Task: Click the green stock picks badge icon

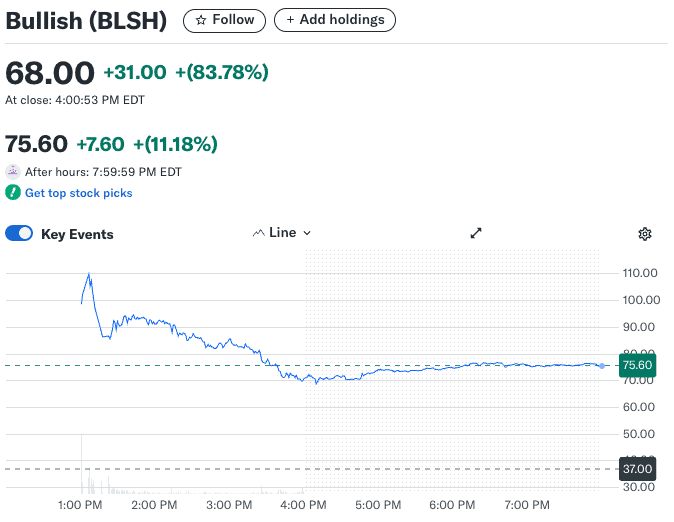Action: click(13, 193)
